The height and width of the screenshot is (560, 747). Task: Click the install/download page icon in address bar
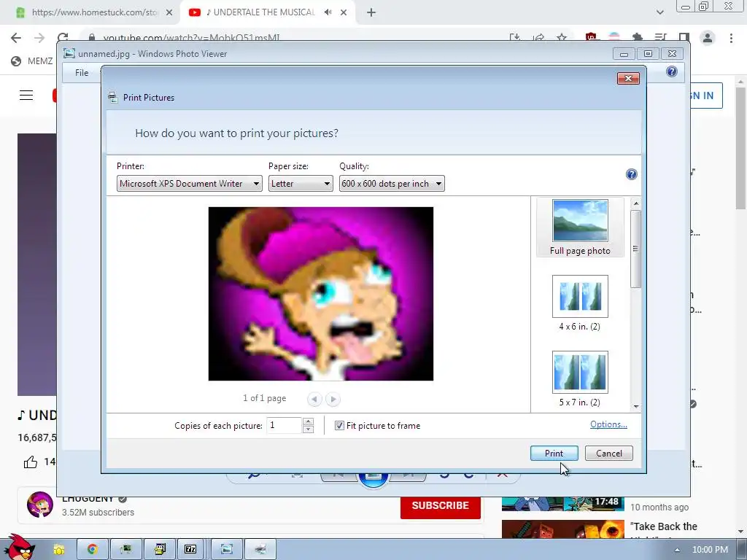pos(514,36)
